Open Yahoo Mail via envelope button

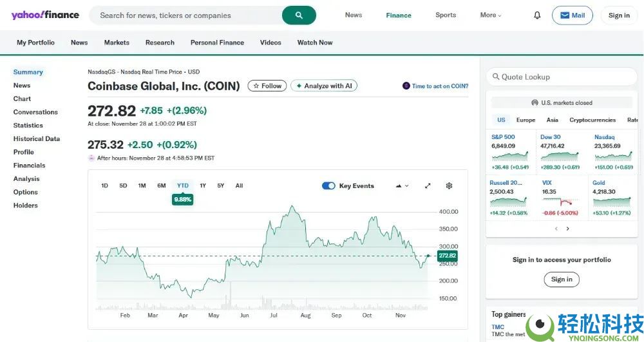click(572, 15)
